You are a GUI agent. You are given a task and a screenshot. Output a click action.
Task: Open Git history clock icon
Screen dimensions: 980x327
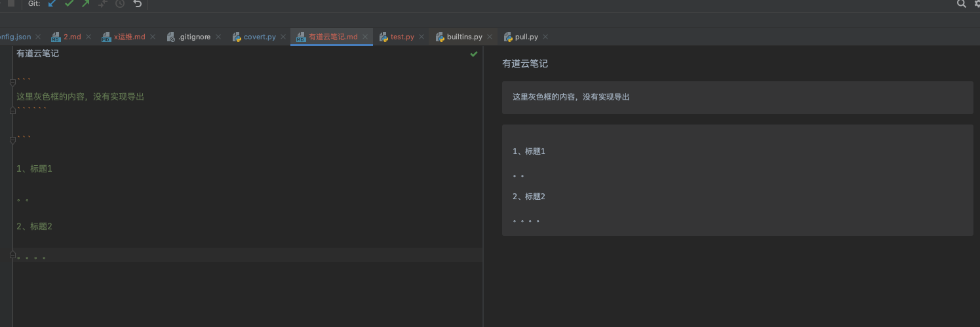[x=120, y=4]
